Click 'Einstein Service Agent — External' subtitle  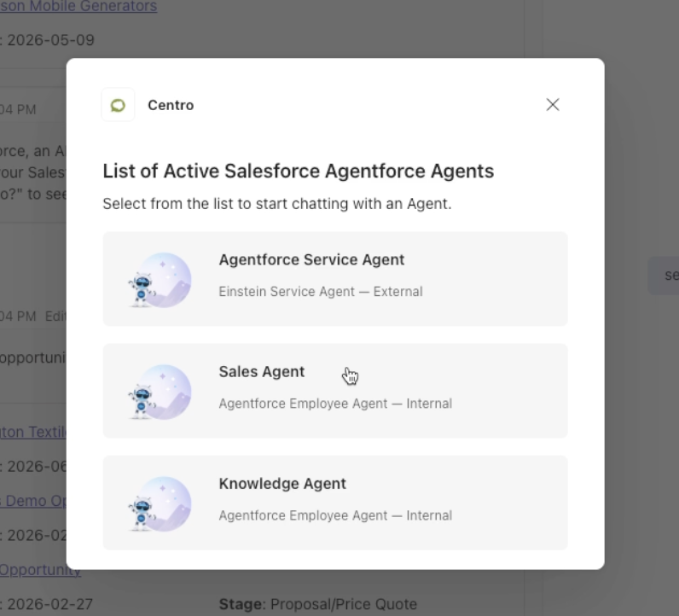click(321, 292)
